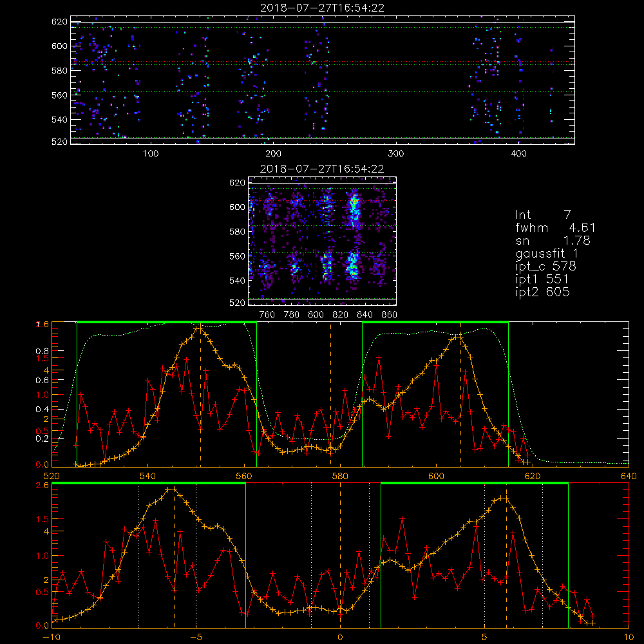Select the "sn 1.78" readout line
Viewport: 644px width, 644px height.
[x=553, y=240]
